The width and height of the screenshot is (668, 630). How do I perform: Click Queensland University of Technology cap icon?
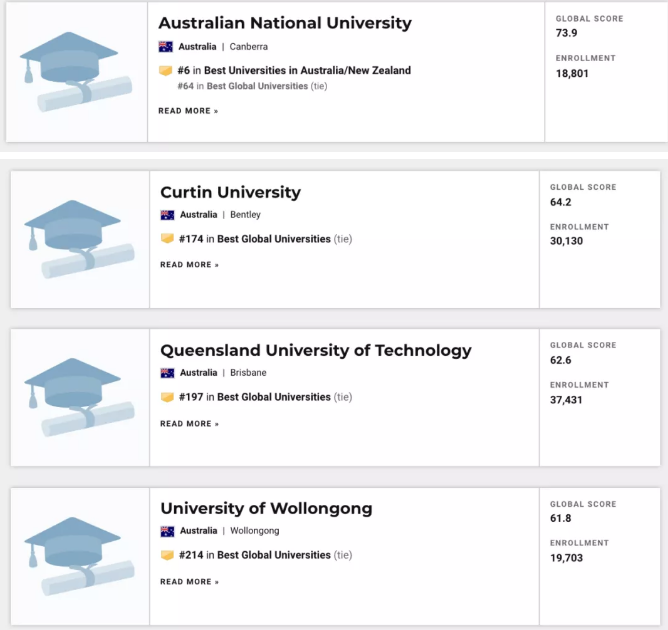point(79,398)
